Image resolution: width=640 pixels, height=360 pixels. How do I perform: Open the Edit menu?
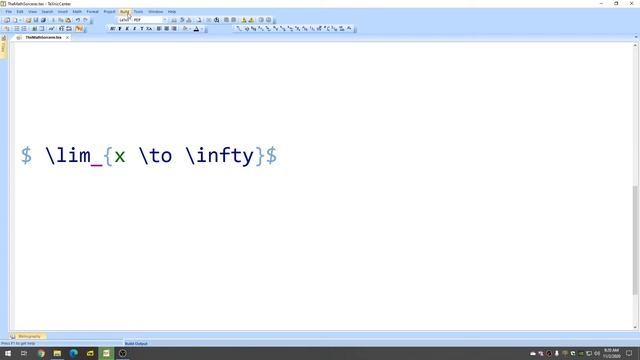[x=20, y=12]
